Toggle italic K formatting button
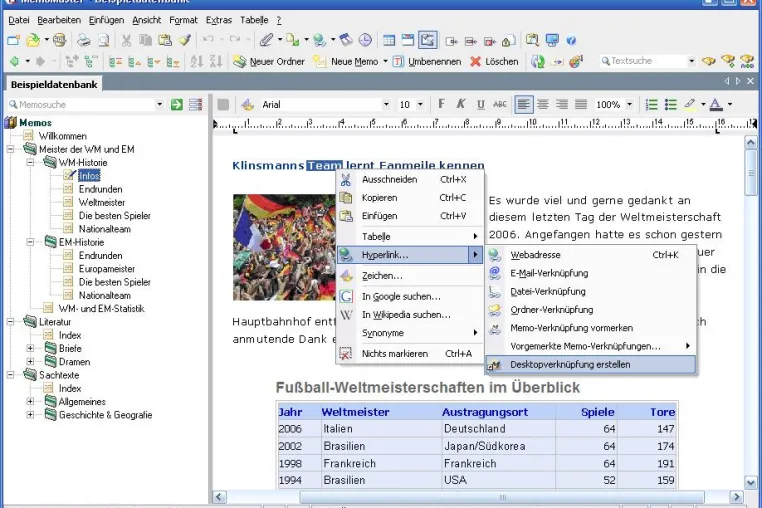 [x=461, y=104]
